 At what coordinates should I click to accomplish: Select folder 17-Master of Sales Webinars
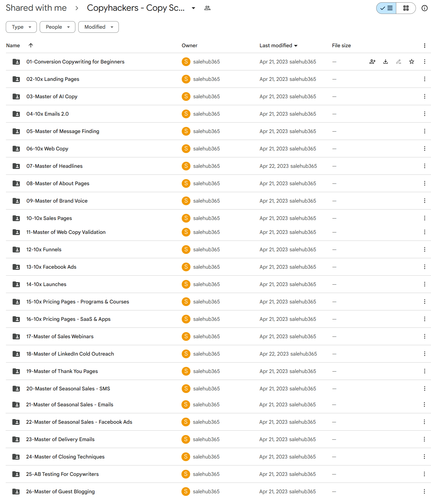click(x=218, y=336)
